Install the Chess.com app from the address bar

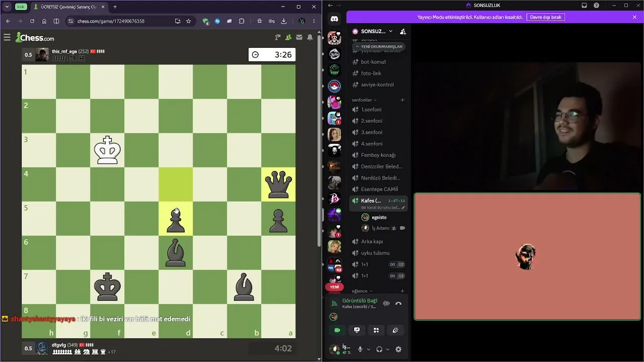coord(178,21)
